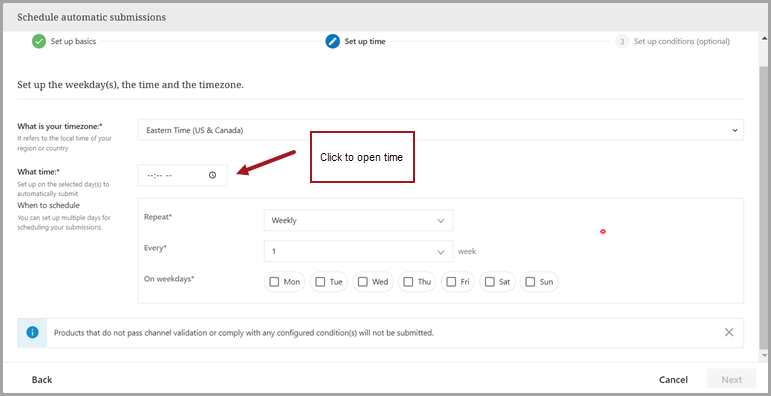The height and width of the screenshot is (396, 771).
Task: Click the 'What is your timezone:*' label
Action: pos(60,126)
